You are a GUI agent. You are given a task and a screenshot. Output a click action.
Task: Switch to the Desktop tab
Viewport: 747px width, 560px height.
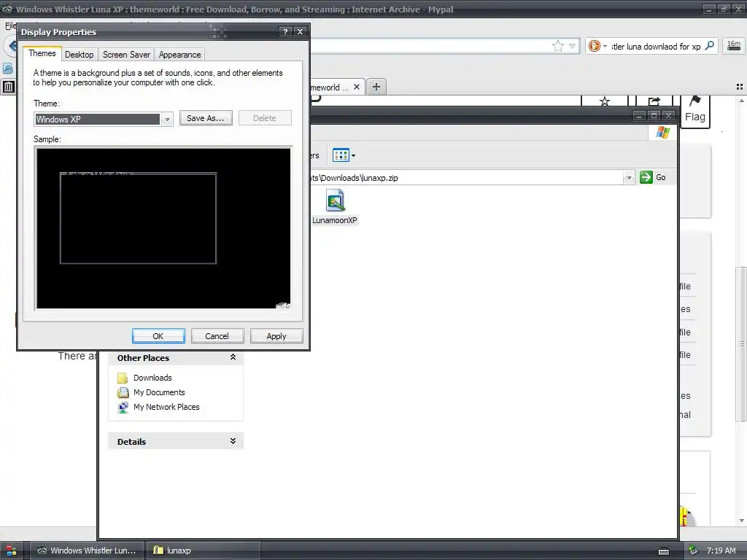[x=79, y=54]
